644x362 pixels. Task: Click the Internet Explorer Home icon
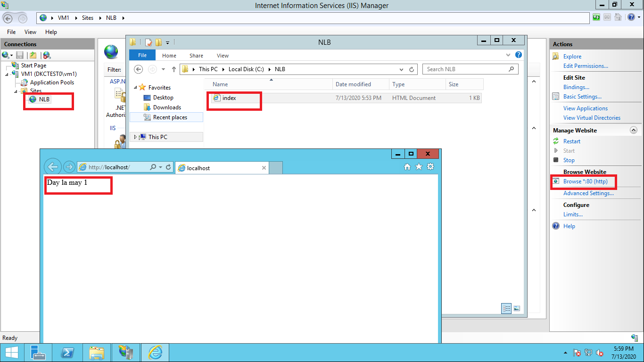[x=407, y=167]
